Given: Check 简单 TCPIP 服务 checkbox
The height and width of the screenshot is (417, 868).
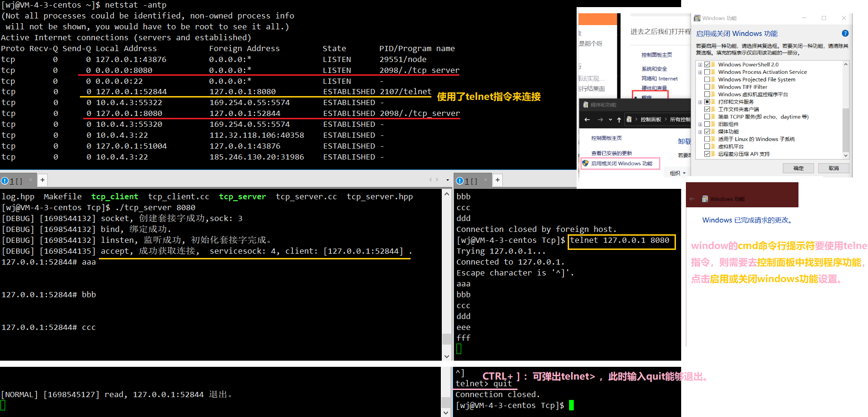Looking at the screenshot, I should (x=707, y=116).
